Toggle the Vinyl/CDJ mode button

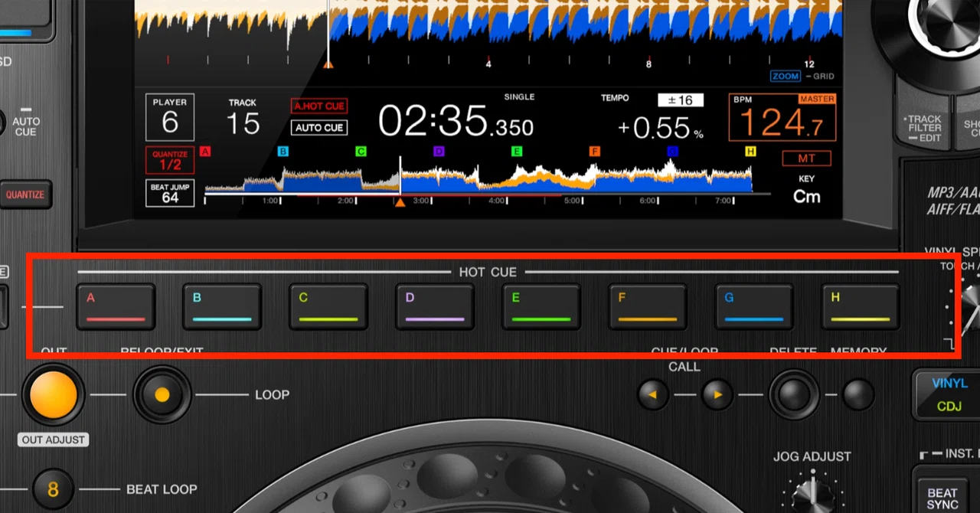coord(949,395)
